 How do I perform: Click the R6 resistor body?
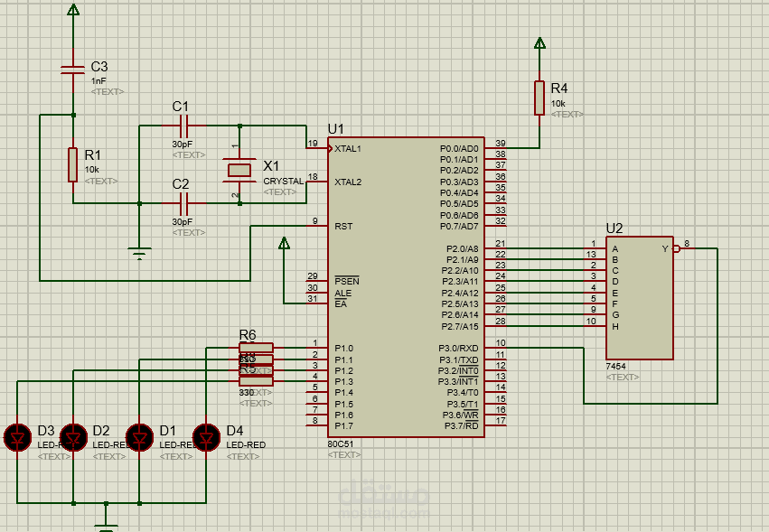(256, 348)
